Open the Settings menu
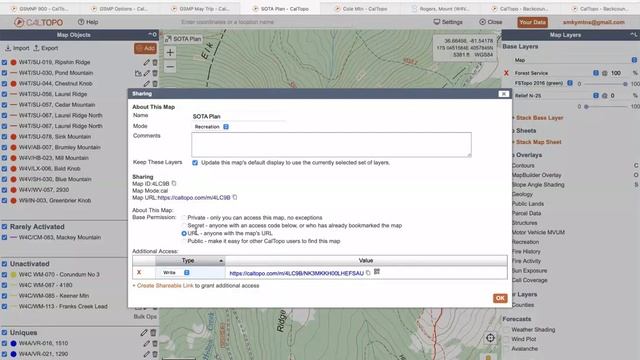This screenshot has width=640, height=360. coord(448,22)
